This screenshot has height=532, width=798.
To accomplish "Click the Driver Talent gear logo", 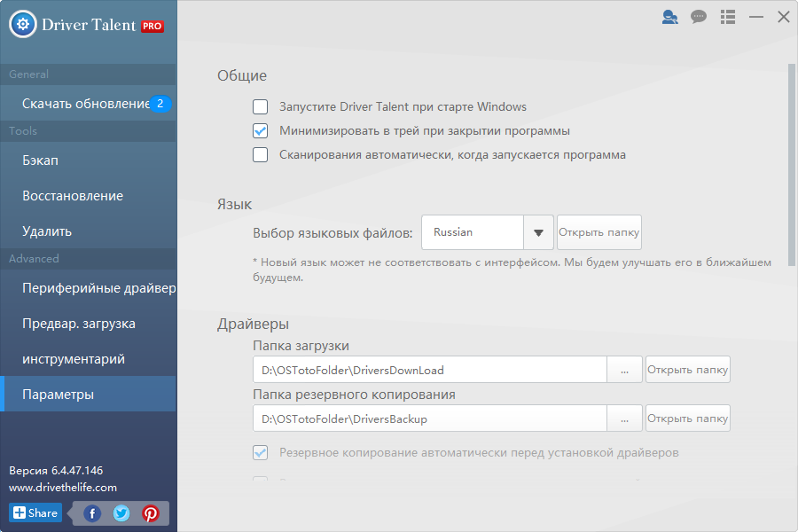I will tap(23, 24).
